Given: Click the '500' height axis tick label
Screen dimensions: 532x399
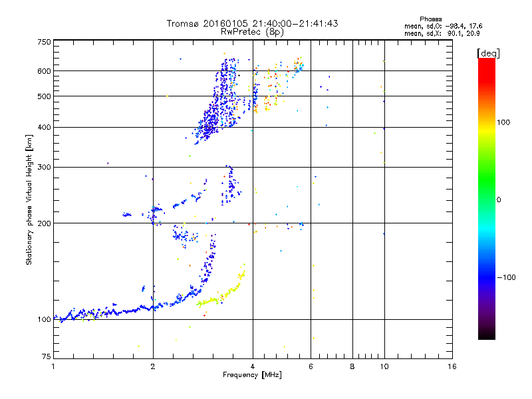Looking at the screenshot, I should coord(44,96).
